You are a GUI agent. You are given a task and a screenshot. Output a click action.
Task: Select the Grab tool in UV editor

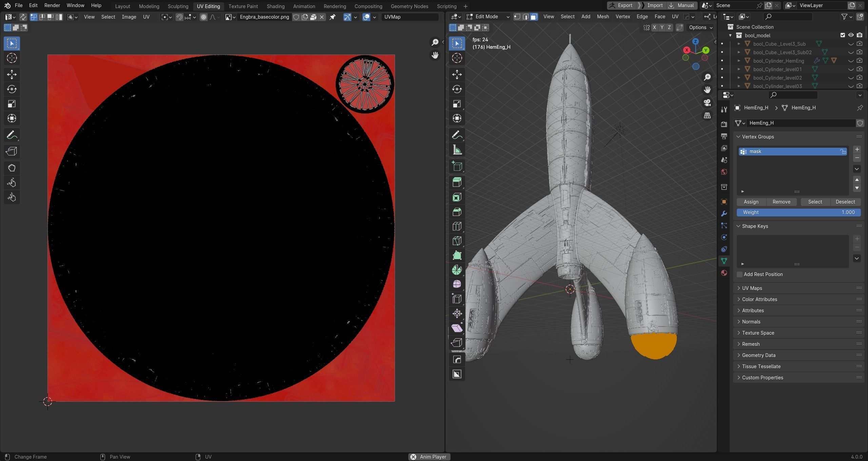[12, 168]
